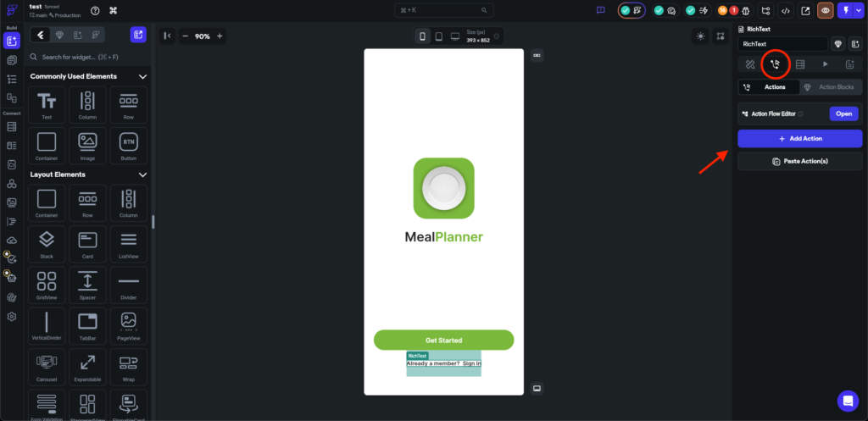
Task: Click the Text widget in Commonly Used Elements
Action: tap(47, 105)
